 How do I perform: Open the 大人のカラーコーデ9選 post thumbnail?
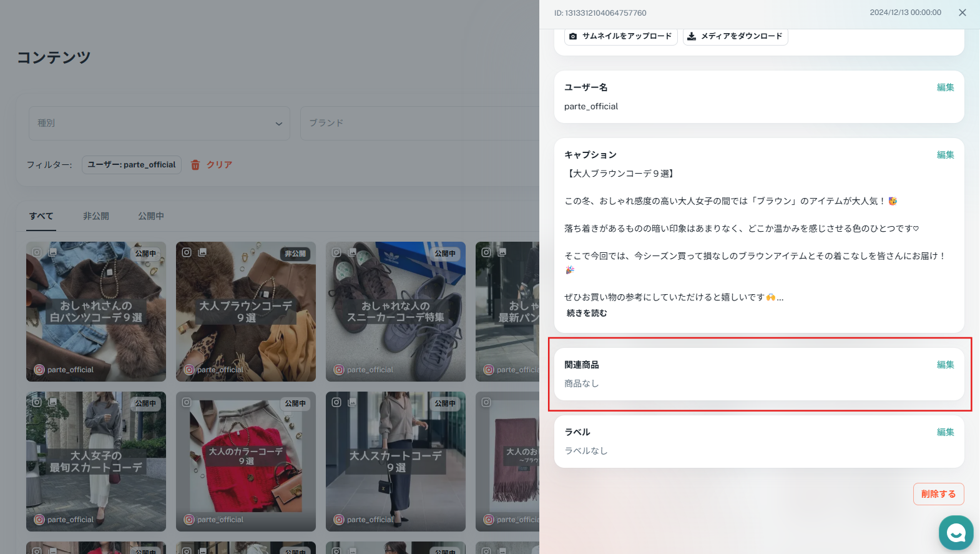pyautogui.click(x=246, y=462)
